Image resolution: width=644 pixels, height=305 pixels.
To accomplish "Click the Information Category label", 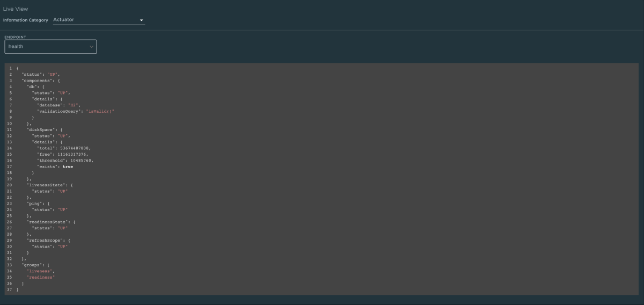I will coord(26,20).
